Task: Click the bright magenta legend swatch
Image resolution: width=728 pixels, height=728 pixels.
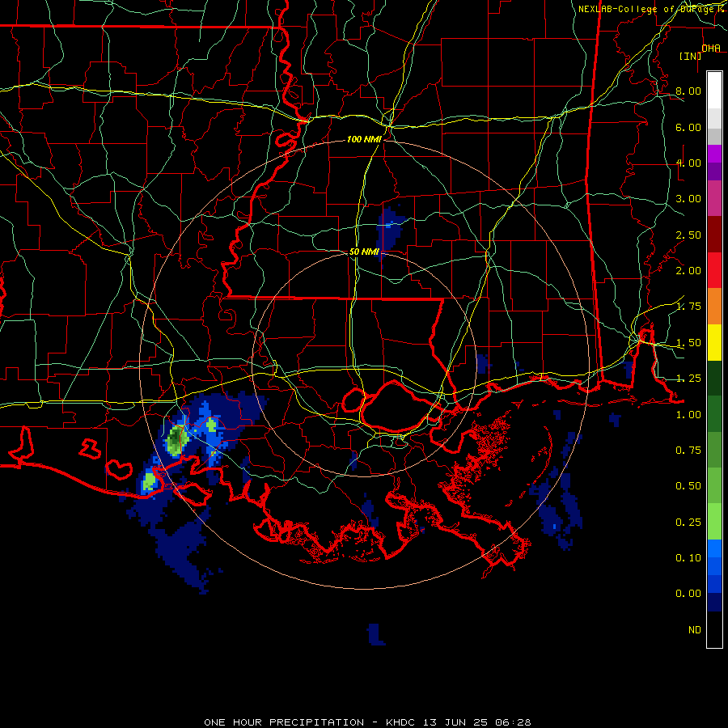Action: coord(714,154)
